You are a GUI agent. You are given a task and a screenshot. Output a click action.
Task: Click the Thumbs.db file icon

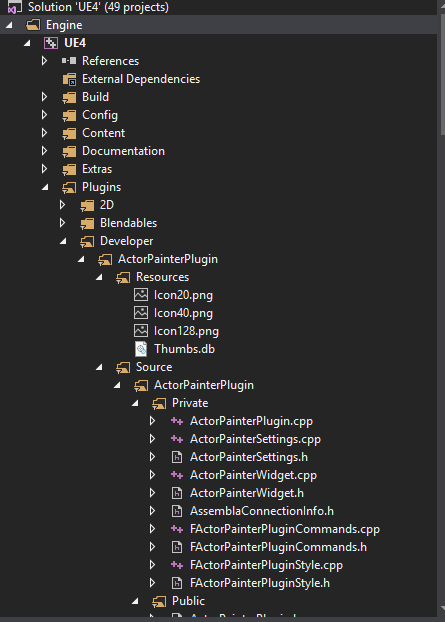[141, 349]
